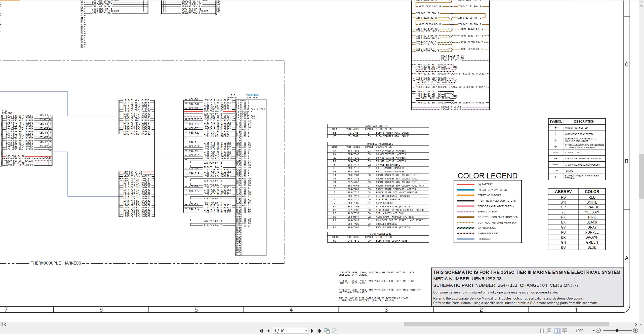Click the SIGNAL TO ECM legend entry
Image resolution: width=644 pixels, height=334 pixels.
[487, 211]
